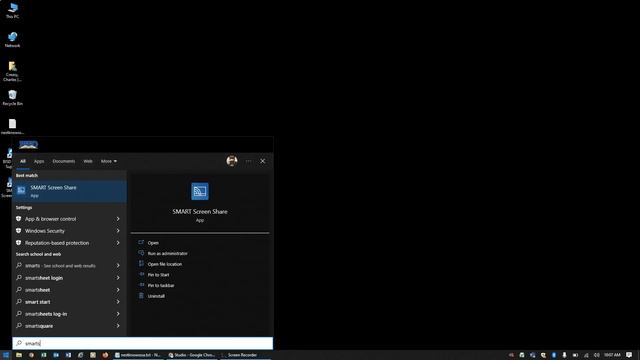Click the search text box containing 'smarts'
This screenshot has width=640, height=360.
(142, 343)
